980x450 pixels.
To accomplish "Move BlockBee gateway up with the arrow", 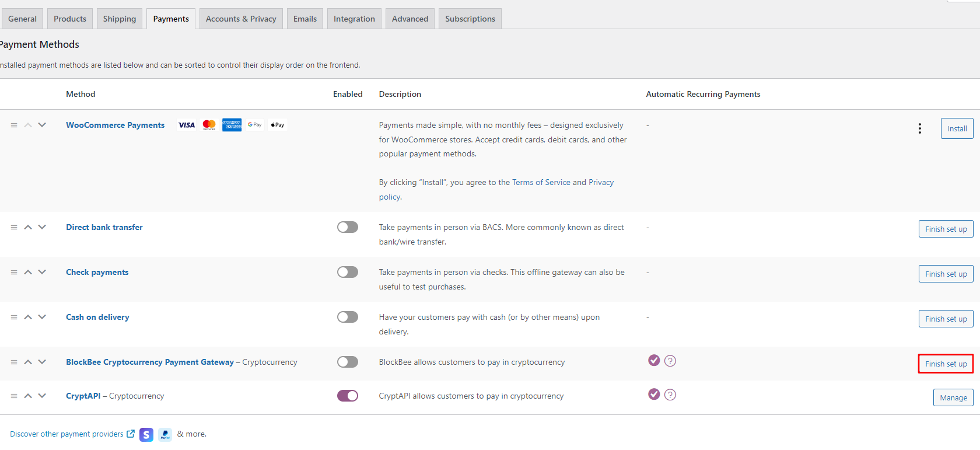I will pyautogui.click(x=28, y=362).
